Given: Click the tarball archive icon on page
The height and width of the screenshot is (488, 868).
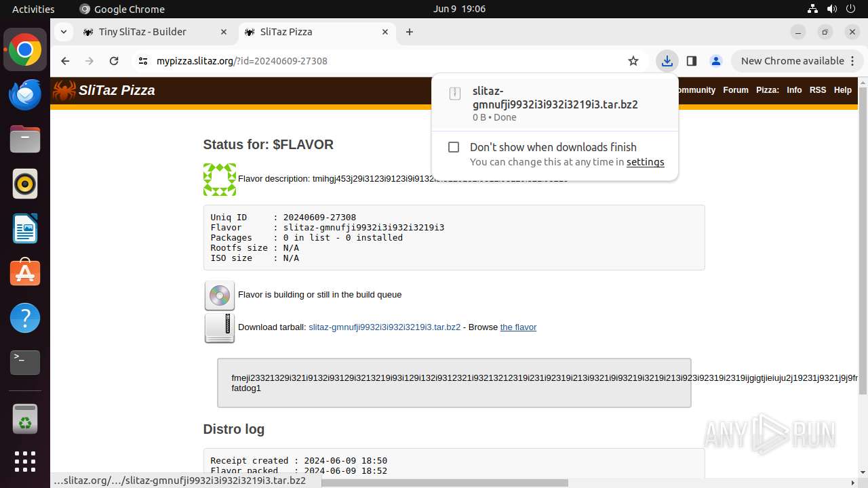Looking at the screenshot, I should click(219, 328).
